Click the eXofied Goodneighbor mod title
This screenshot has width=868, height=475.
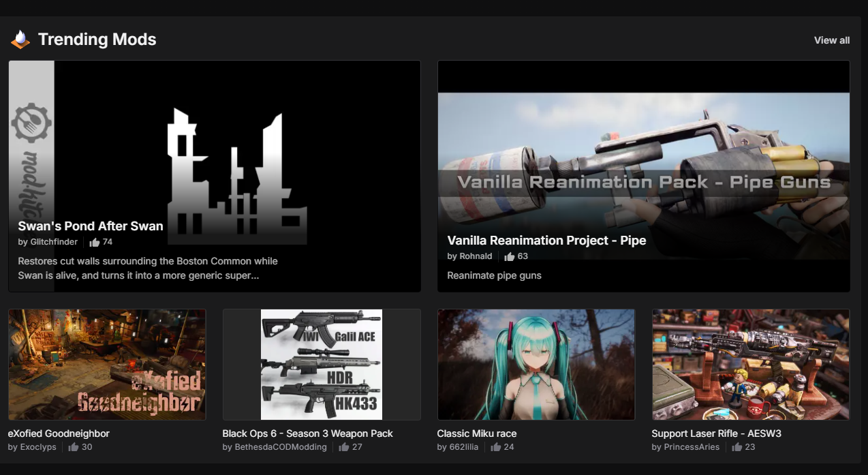(59, 433)
